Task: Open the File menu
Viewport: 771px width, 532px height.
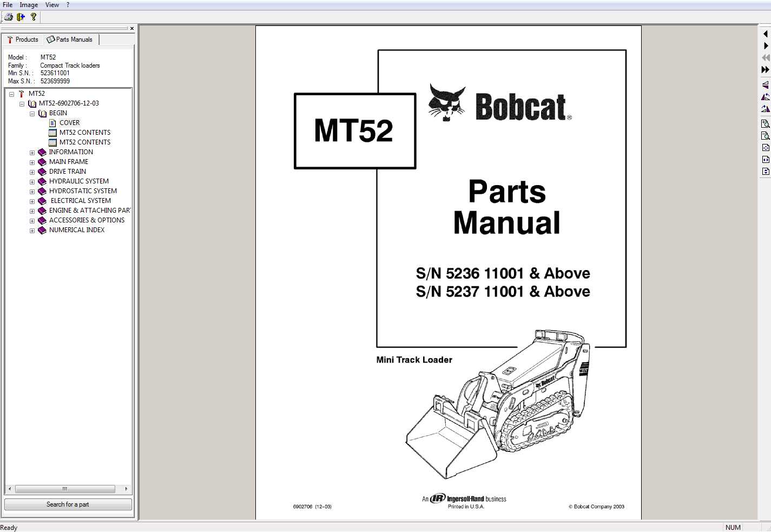Action: coord(8,5)
